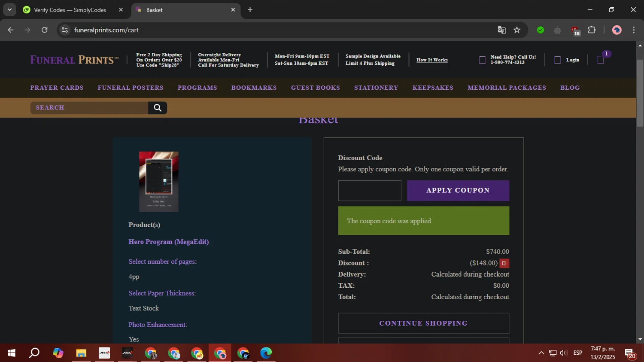Click the Hero Program product thumbnail
644x362 pixels.
[x=159, y=182]
